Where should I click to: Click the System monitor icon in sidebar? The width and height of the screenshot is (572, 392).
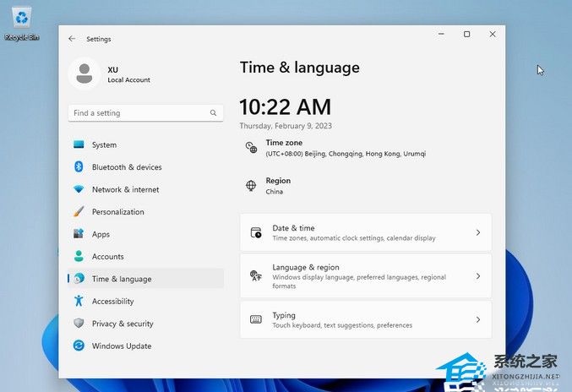[x=79, y=144]
